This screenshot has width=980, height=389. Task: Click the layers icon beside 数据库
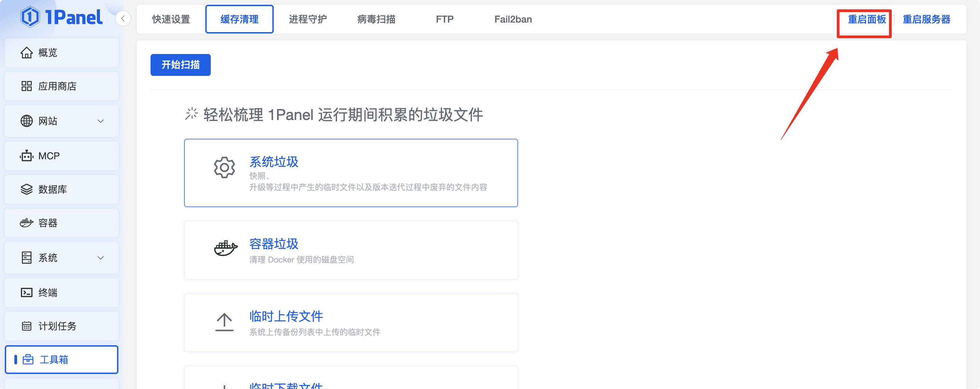pyautogui.click(x=27, y=189)
